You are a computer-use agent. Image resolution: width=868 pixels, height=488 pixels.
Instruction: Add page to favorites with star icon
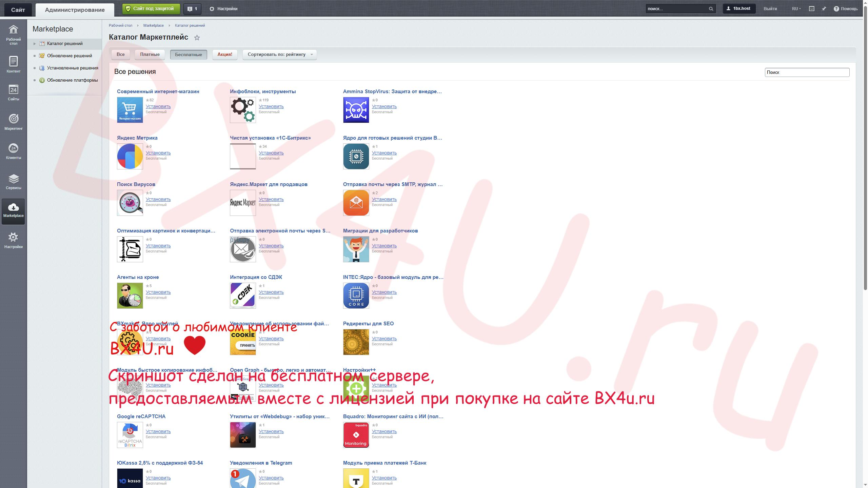[197, 38]
